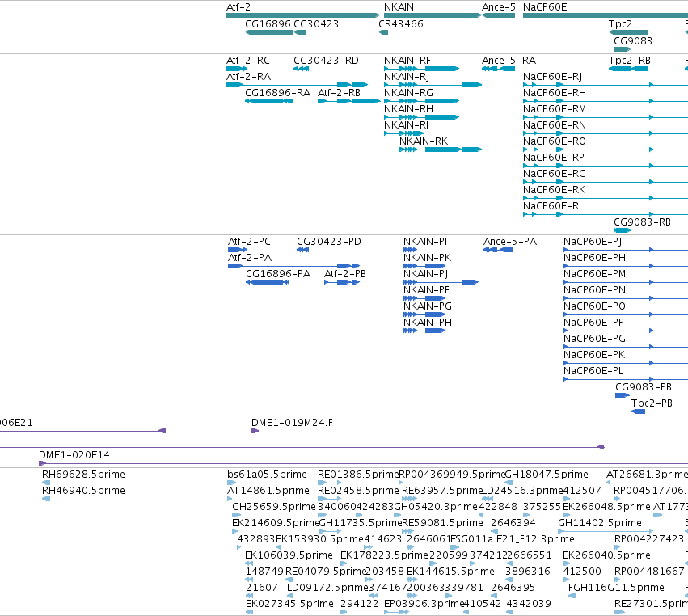The height and width of the screenshot is (616, 688).
Task: Open EST GH11402.5prime
Action: pos(605,531)
